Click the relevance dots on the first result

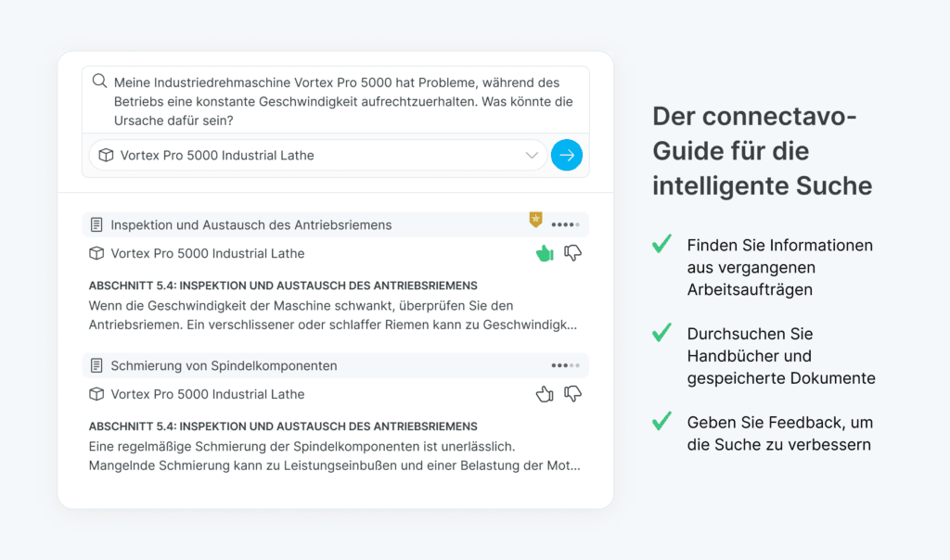(x=565, y=224)
